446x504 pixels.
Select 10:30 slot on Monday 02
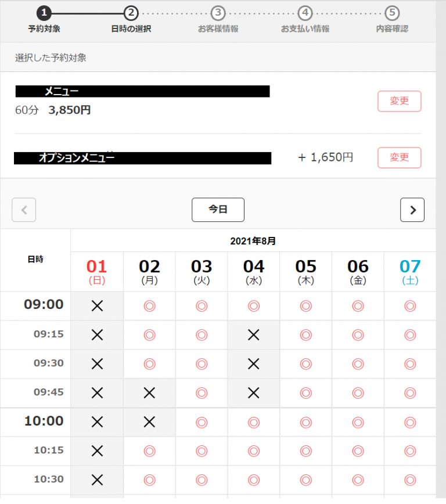149,480
